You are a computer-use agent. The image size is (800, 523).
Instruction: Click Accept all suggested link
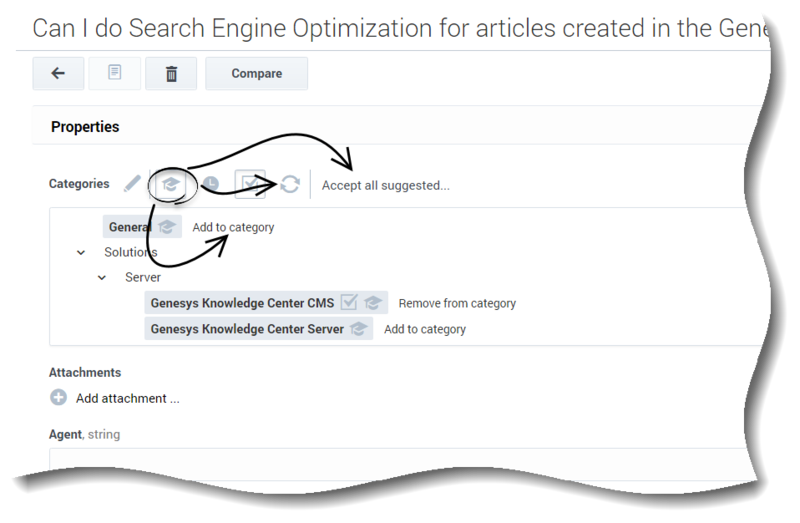tap(386, 185)
